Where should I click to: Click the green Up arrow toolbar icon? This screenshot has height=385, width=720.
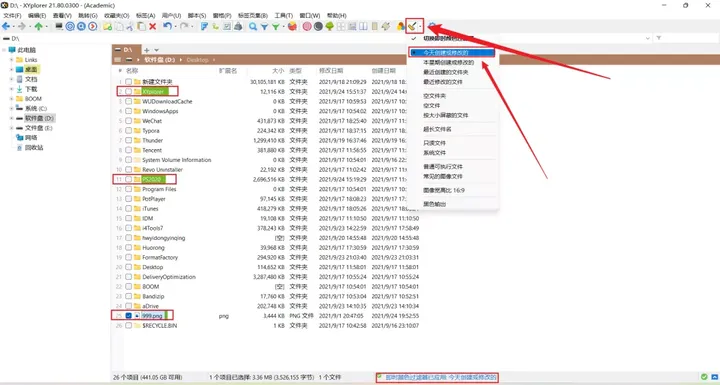(x=39, y=27)
